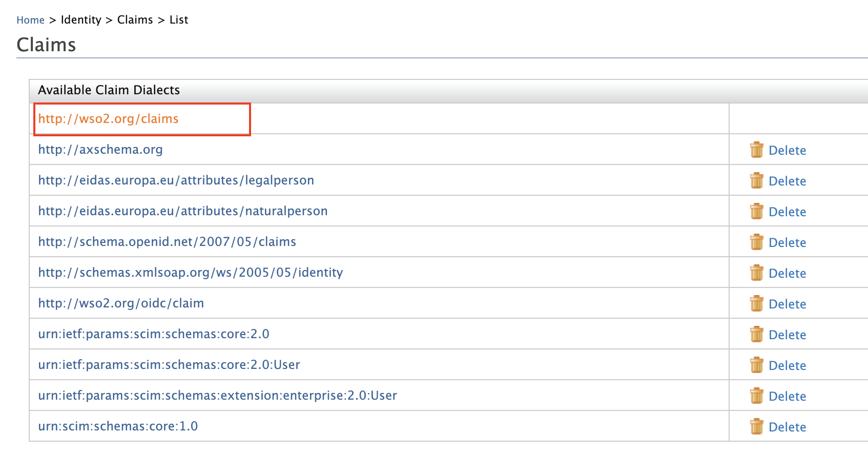
Task: Delete the http://axschema.org dialect text link
Action: [788, 150]
